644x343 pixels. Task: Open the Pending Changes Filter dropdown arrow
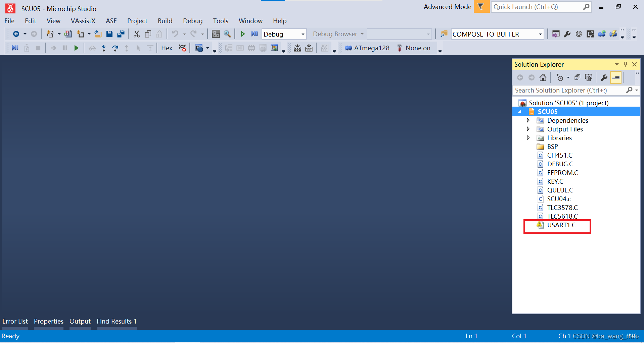pos(568,78)
